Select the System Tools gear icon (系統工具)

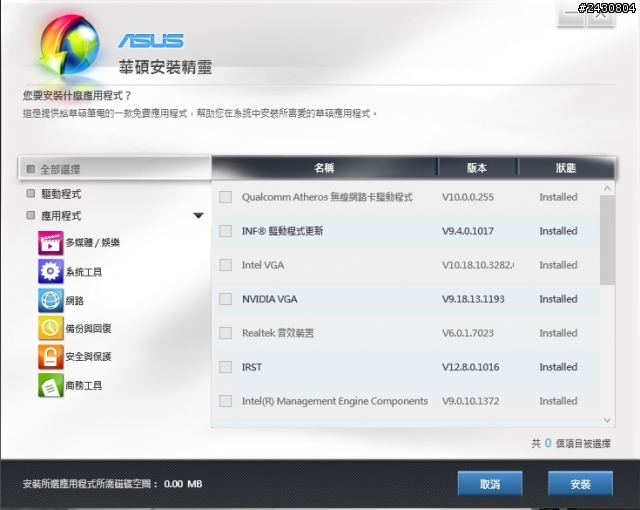(51, 271)
